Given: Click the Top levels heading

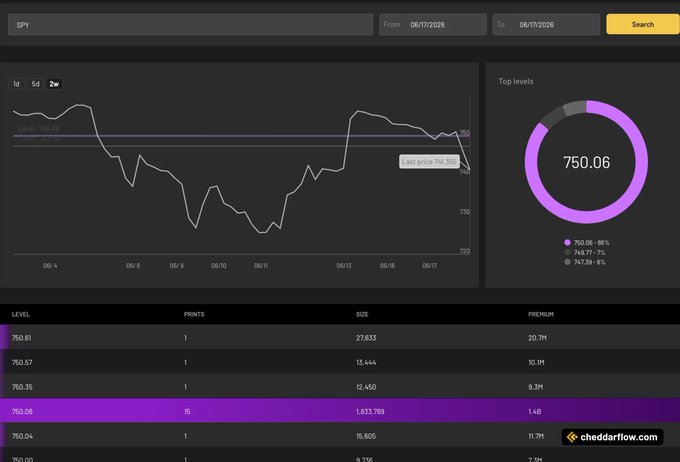Looking at the screenshot, I should pos(516,82).
